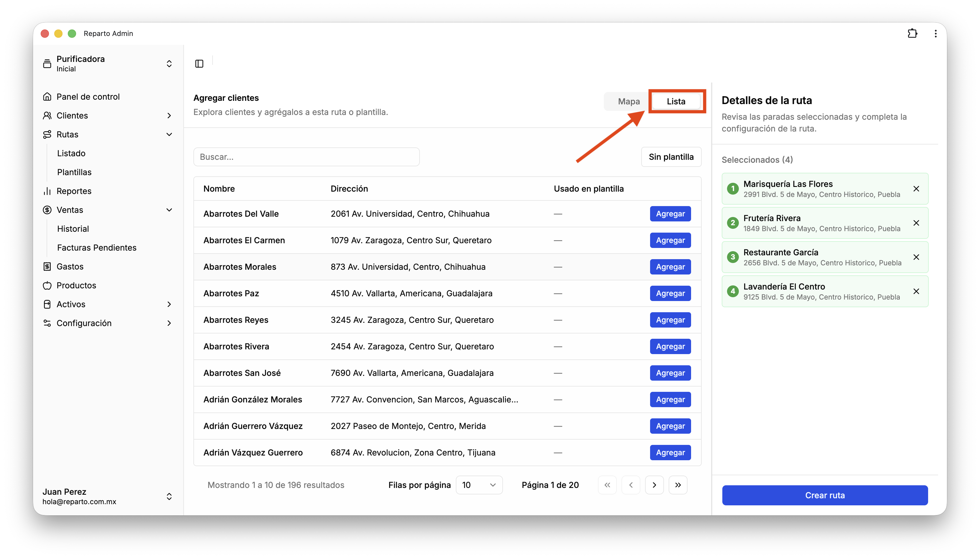
Task: Remove Frutería Rivera from selected stops
Action: (916, 223)
